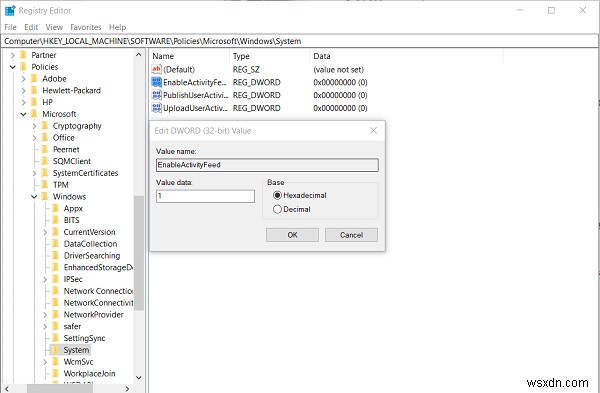The height and width of the screenshot is (393, 600).
Task: Expand the Cryptography key
Action: pyautogui.click(x=34, y=126)
